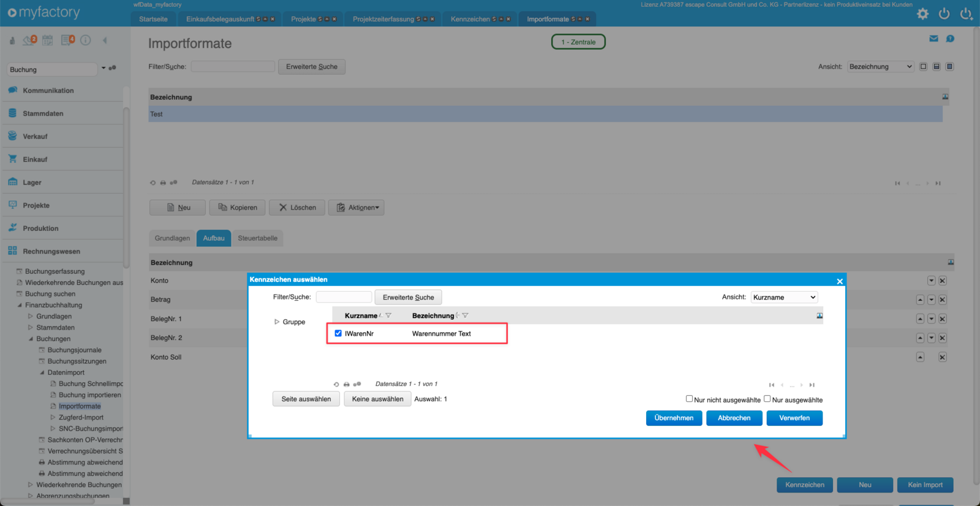The height and width of the screenshot is (506, 980).
Task: Remove BelegNr. 2 row with X
Action: [x=943, y=338]
